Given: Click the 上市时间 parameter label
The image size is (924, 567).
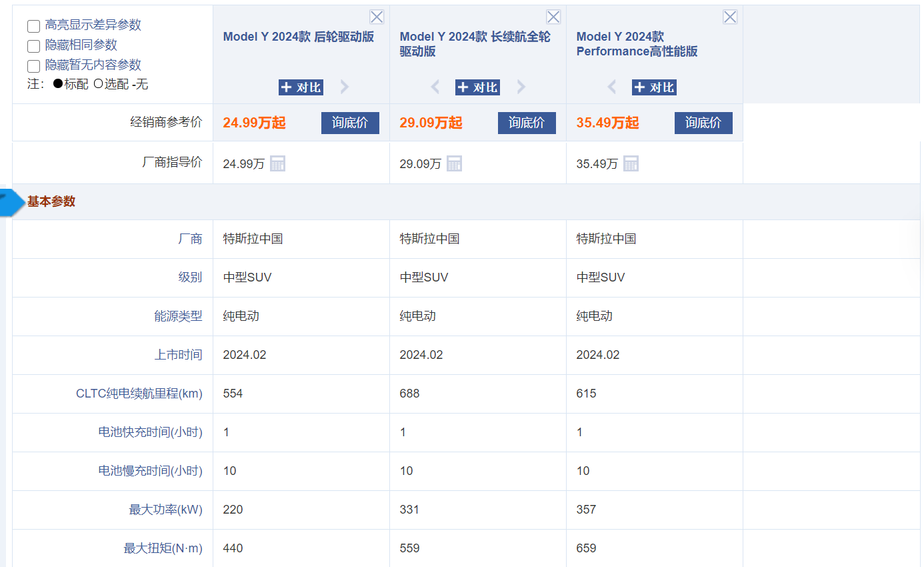Looking at the screenshot, I should point(178,355).
